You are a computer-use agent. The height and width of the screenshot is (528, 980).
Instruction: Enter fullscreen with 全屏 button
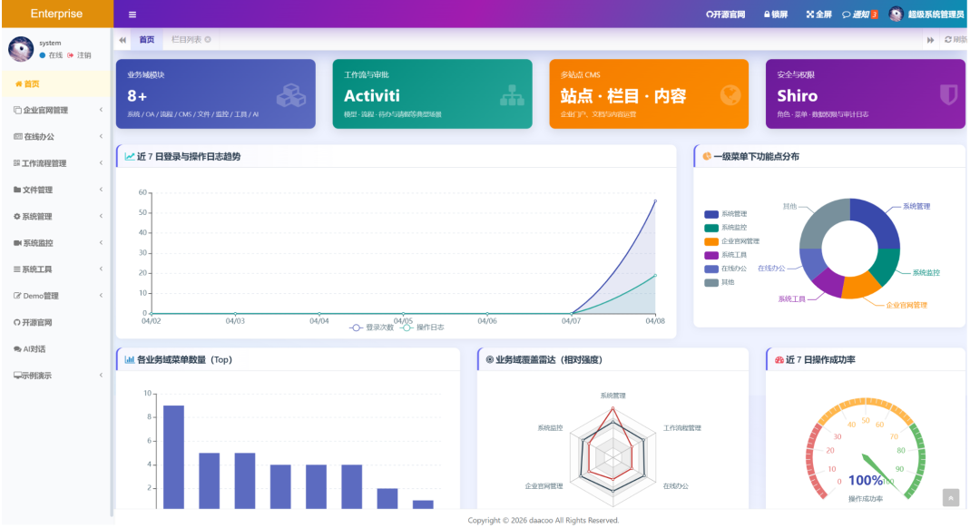tap(818, 15)
